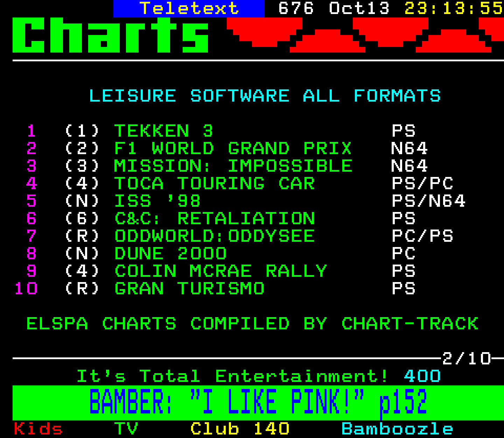Viewport: 504px width, 438px height.
Task: Click the red Kids fastext link
Action: (38, 429)
